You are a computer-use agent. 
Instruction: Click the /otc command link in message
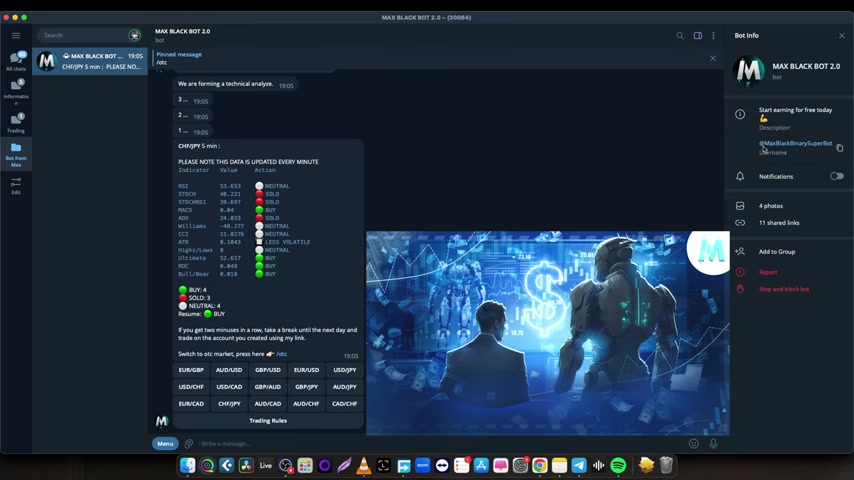(281, 354)
